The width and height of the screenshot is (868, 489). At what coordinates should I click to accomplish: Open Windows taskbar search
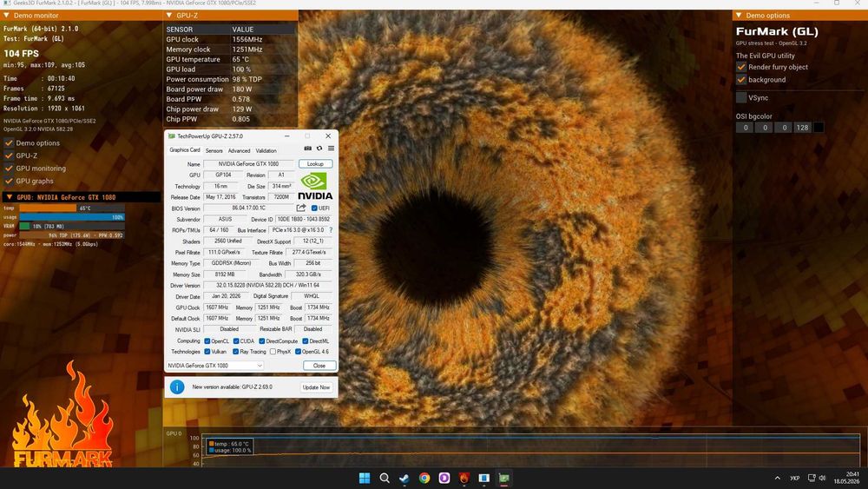coord(385,479)
